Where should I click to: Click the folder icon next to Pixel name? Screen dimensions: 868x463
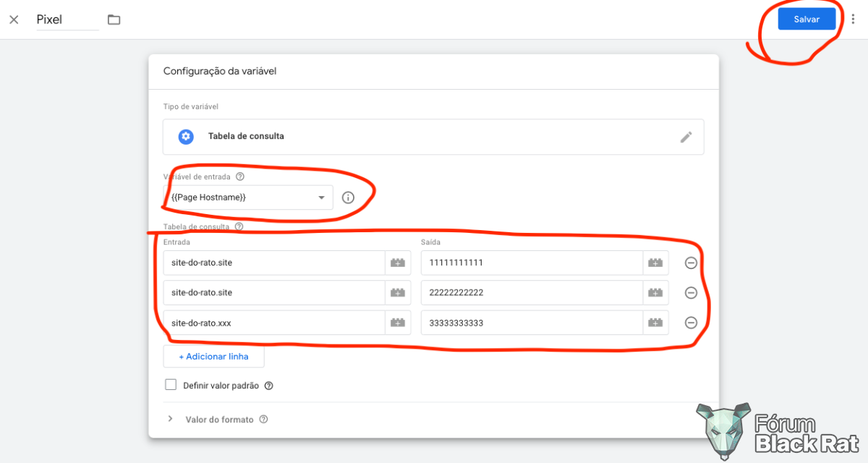114,20
